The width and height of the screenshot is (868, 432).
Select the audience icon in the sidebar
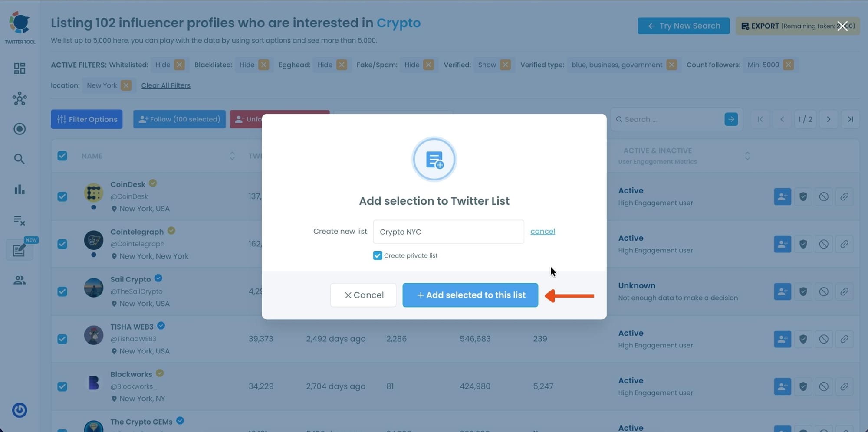(x=19, y=280)
